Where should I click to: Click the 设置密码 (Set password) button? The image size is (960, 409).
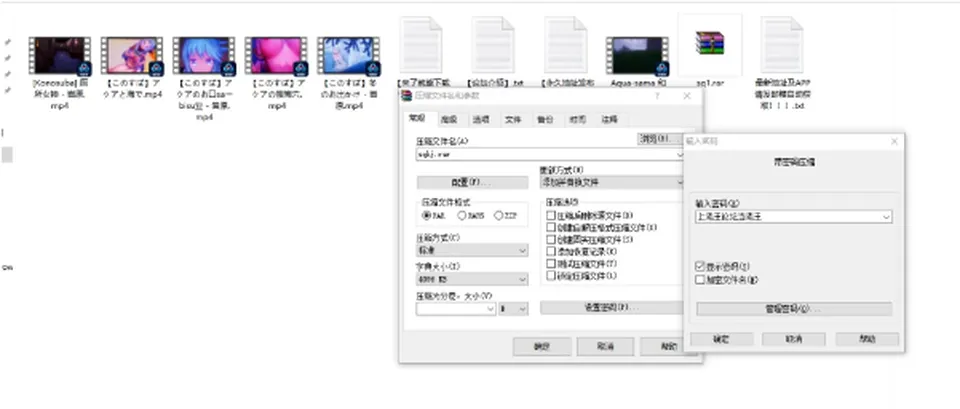(x=611, y=307)
